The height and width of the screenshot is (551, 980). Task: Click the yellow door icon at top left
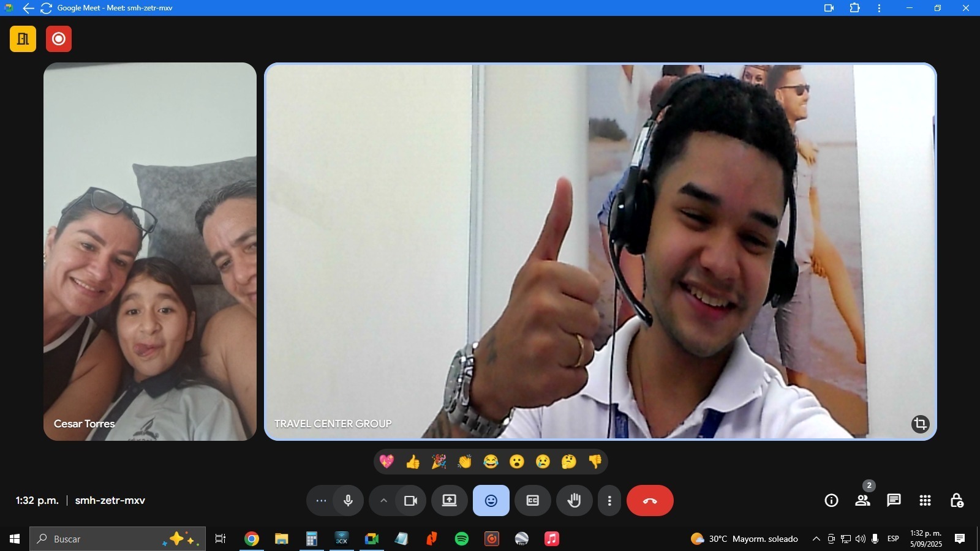[23, 39]
